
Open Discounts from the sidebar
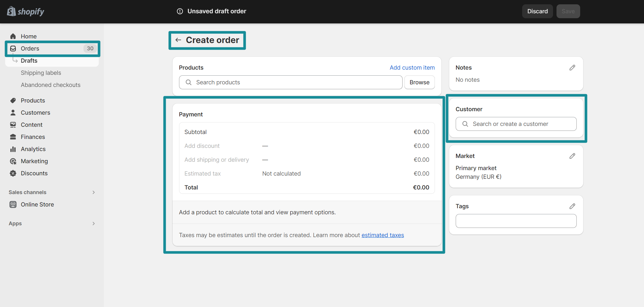34,173
